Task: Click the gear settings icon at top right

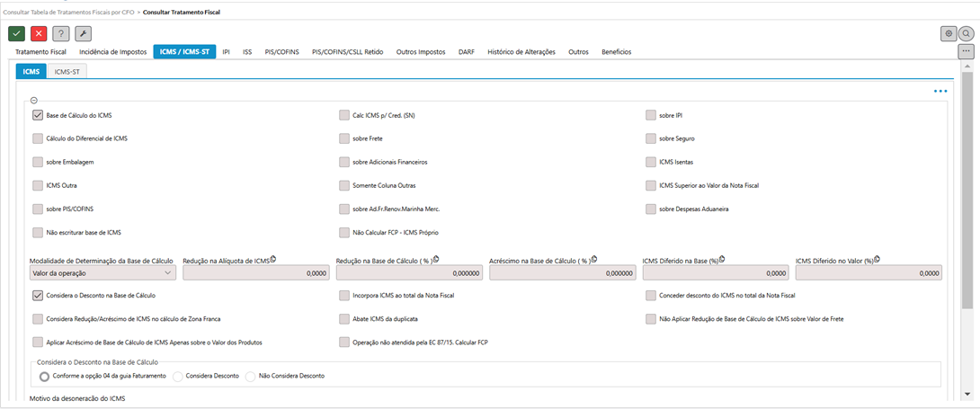Action: [949, 33]
